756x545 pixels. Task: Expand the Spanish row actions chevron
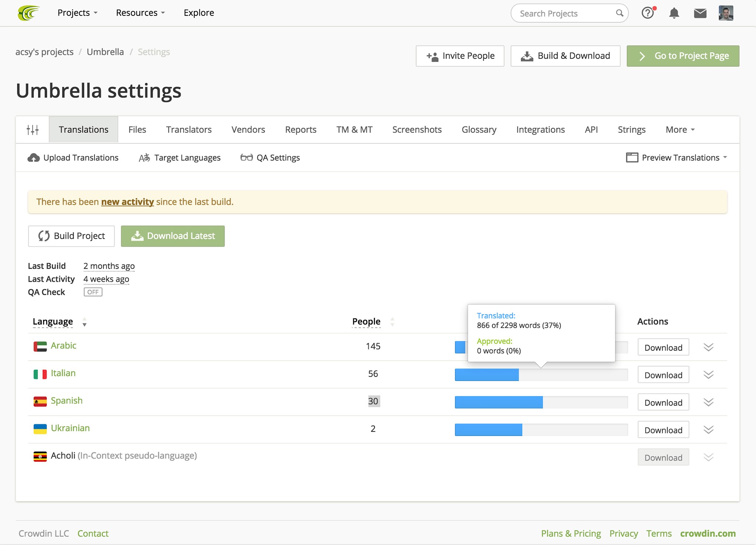(x=708, y=402)
